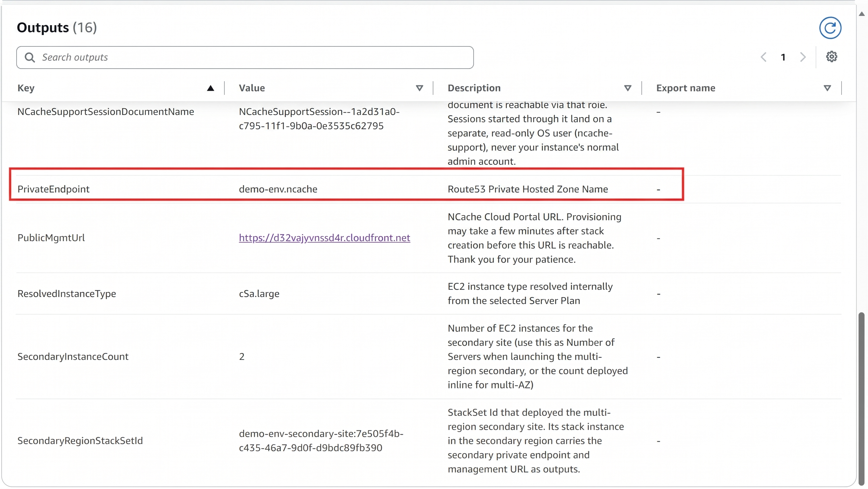Focus the Search outputs field
This screenshot has height=489, width=868.
point(245,57)
